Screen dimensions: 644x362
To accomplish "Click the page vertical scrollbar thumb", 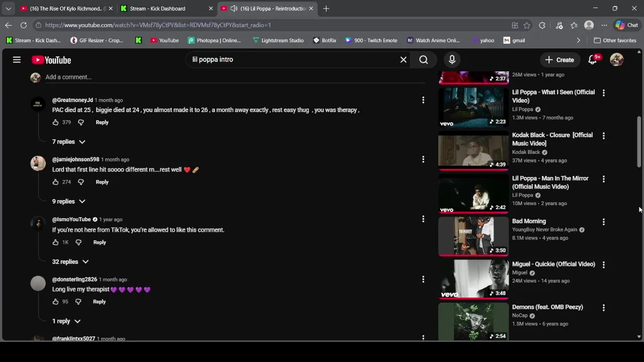I will click(x=639, y=142).
